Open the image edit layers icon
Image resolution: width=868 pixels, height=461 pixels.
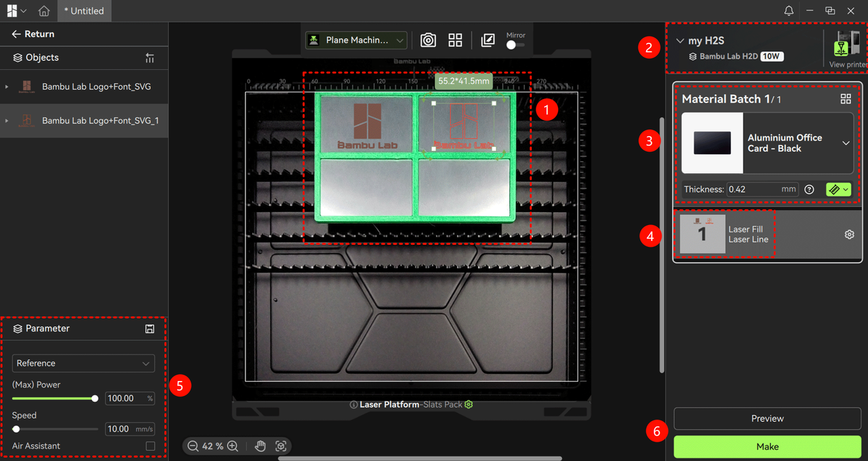pos(488,41)
